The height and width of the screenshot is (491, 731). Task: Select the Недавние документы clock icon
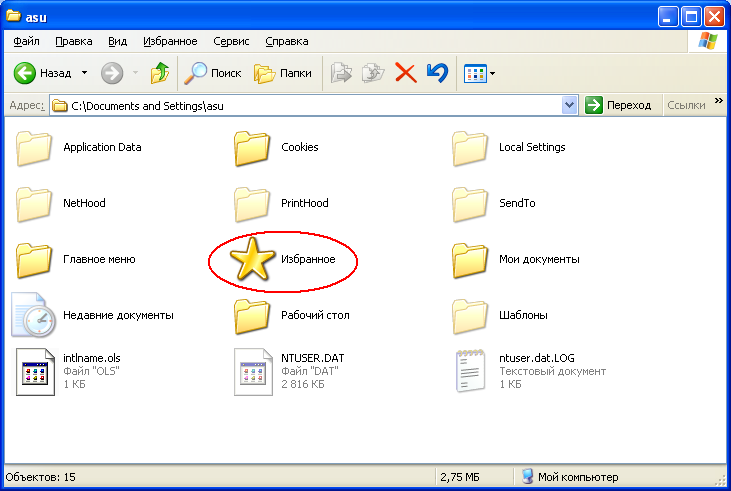tap(34, 315)
